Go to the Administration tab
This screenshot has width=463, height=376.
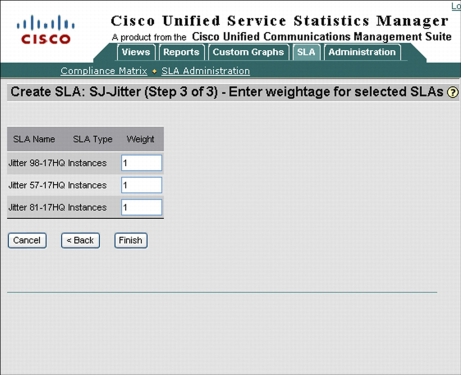pos(362,52)
